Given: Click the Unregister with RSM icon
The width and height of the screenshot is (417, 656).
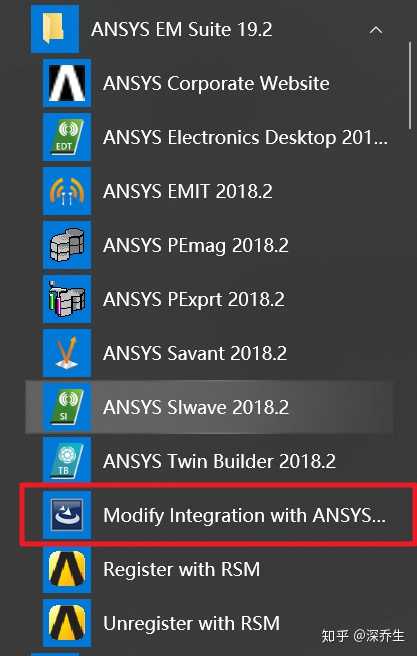Looking at the screenshot, I should tap(67, 623).
